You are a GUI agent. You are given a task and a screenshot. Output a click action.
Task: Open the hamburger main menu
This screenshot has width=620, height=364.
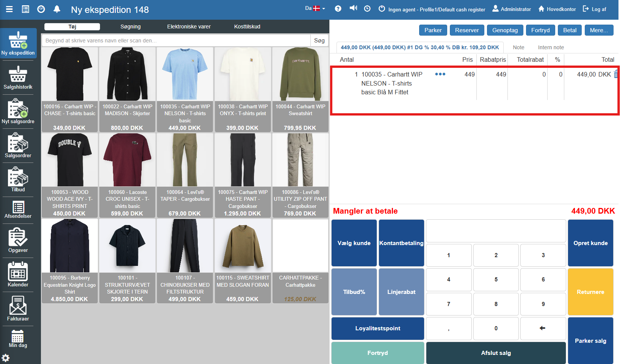[x=9, y=9]
